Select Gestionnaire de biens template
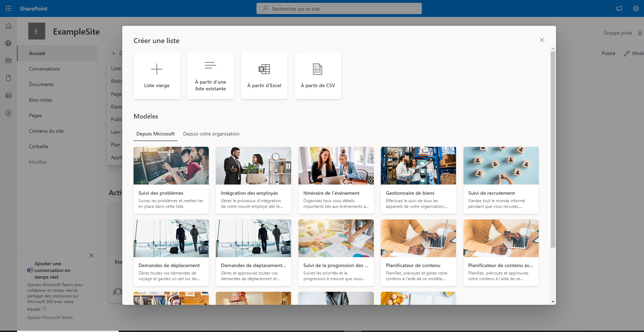 pyautogui.click(x=419, y=180)
